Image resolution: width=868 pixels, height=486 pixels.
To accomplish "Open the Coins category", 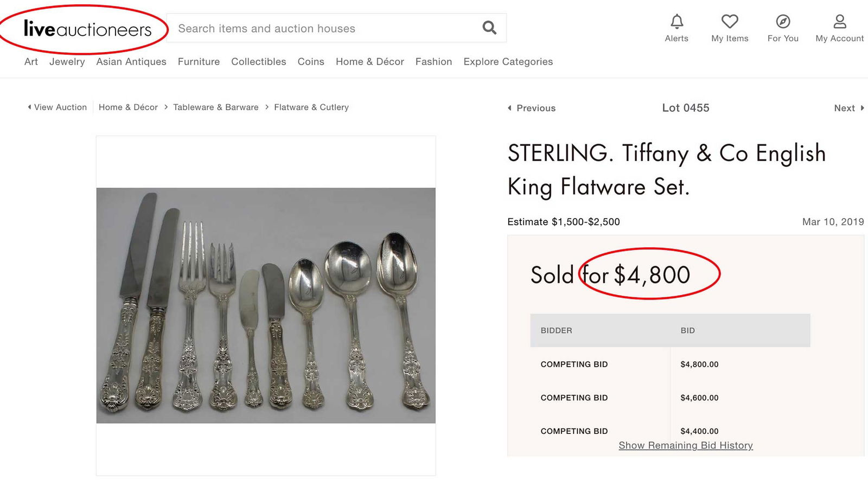I will pyautogui.click(x=310, y=61).
